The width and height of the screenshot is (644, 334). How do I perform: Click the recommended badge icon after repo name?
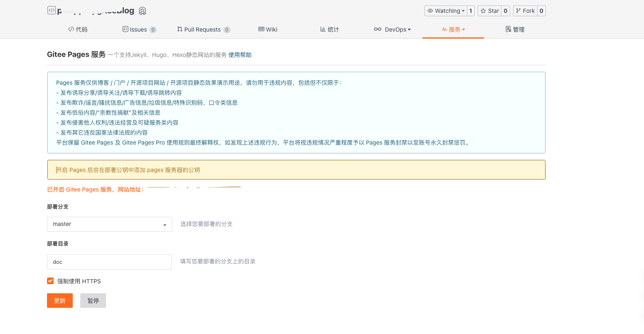[143, 11]
